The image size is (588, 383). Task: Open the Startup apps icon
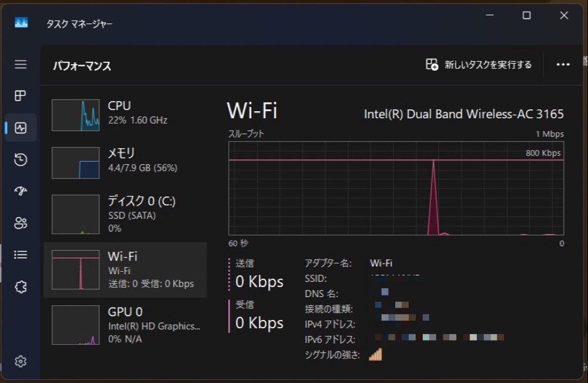(21, 191)
